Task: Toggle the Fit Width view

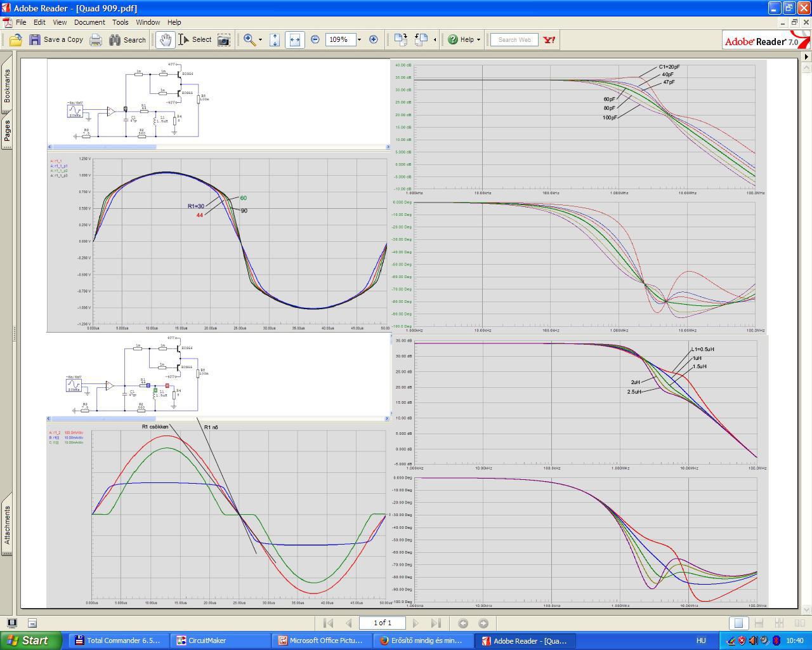Action: [x=294, y=40]
